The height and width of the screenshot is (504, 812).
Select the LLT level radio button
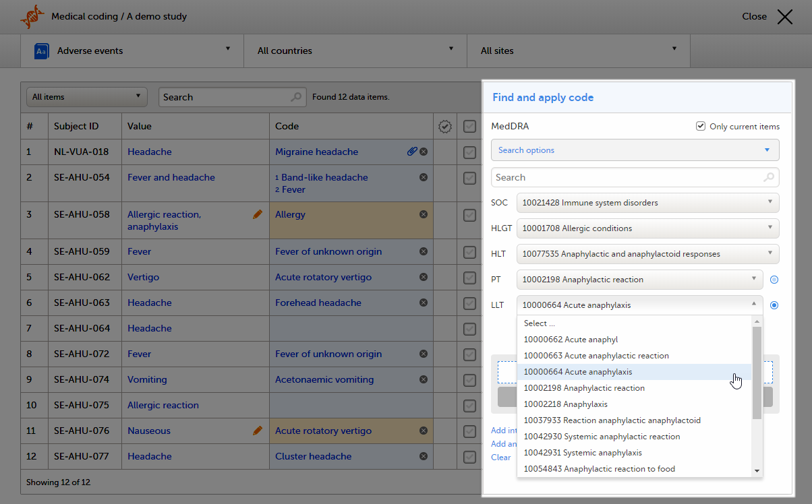tap(774, 305)
